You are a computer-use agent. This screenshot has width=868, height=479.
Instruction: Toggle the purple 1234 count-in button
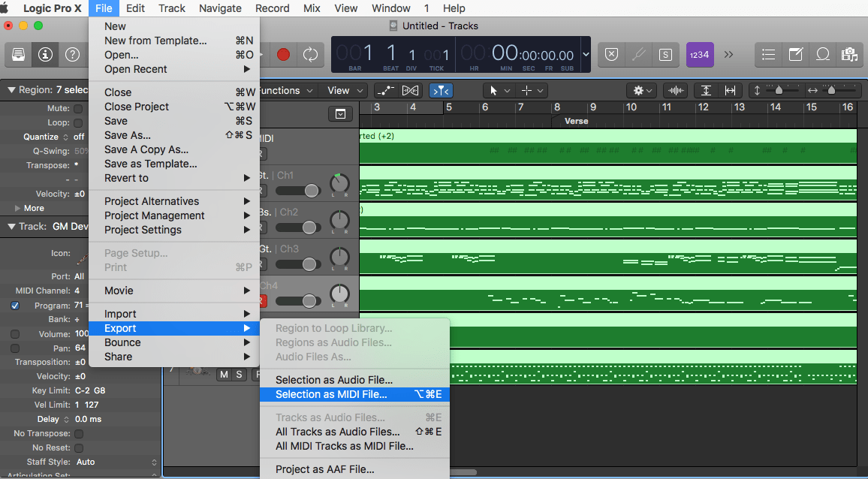pos(700,54)
